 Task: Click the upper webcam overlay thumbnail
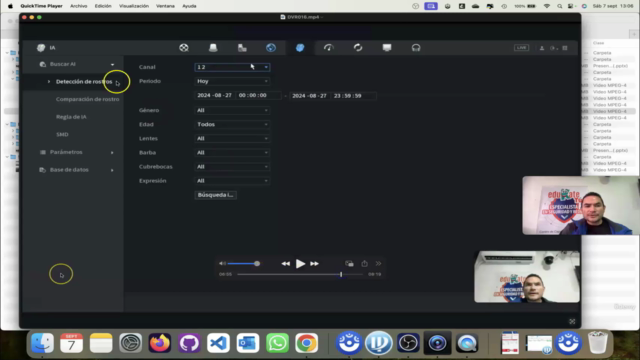[x=581, y=205]
